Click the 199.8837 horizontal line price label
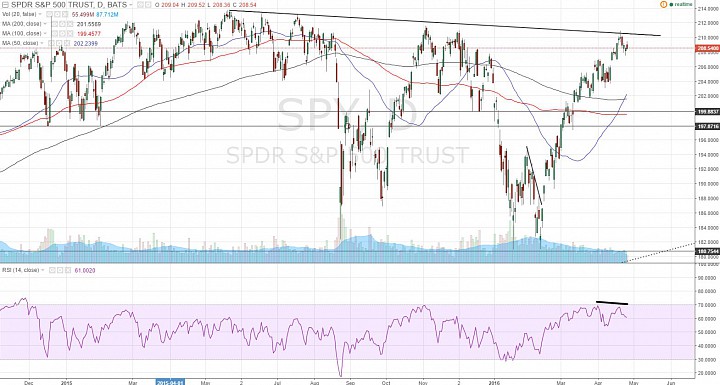Viewport: 720px width, 385px height. (x=707, y=112)
